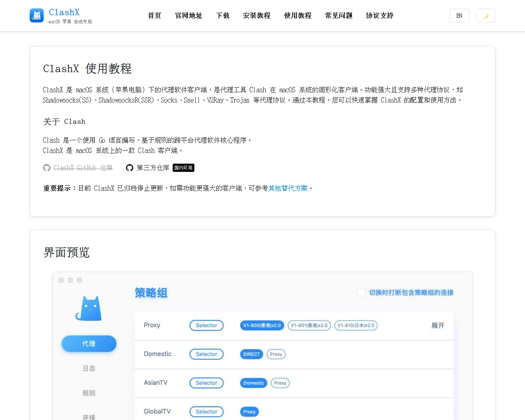Switch language with the EN button

pos(459,16)
